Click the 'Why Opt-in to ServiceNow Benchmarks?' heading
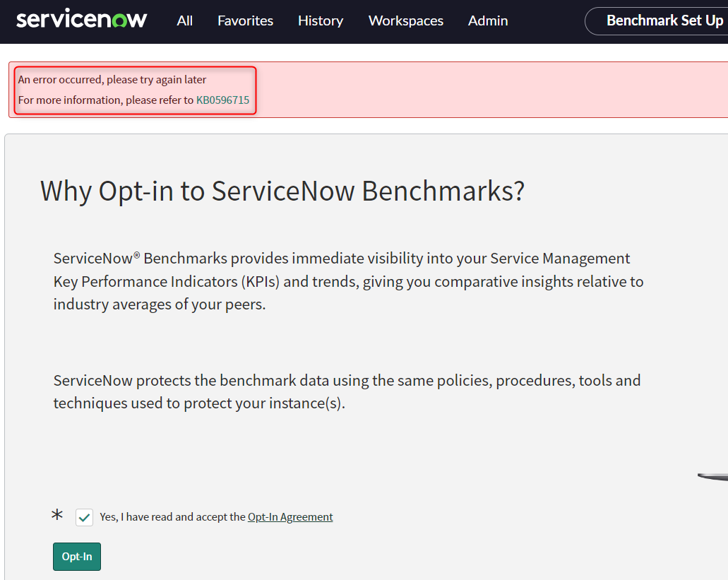This screenshot has height=580, width=728. pyautogui.click(x=282, y=191)
